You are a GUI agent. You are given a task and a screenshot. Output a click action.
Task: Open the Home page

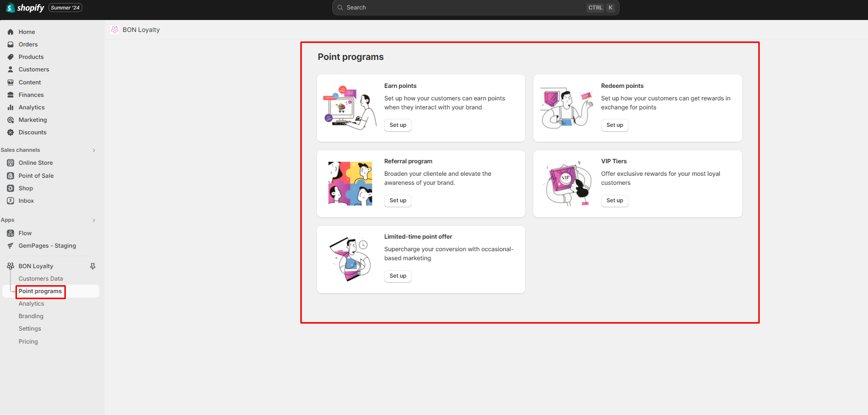(x=27, y=32)
